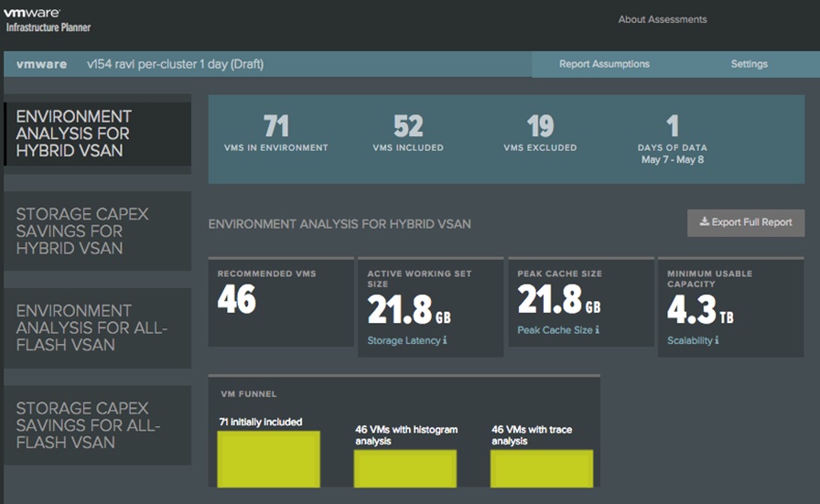Open the About Assessments link
Image resolution: width=820 pixels, height=504 pixels.
click(662, 19)
